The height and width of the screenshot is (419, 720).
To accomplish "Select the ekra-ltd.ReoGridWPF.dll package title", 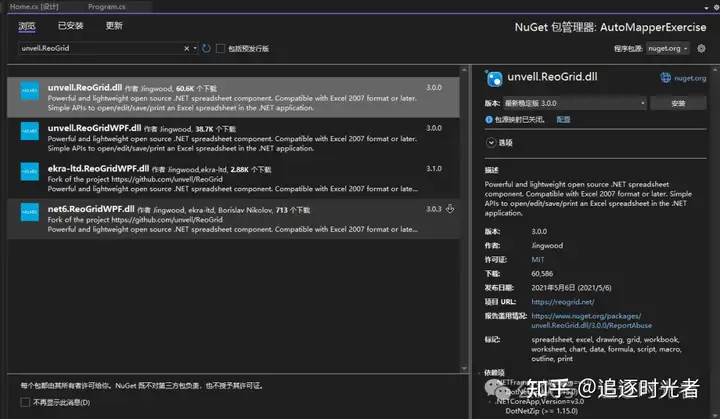I will (98, 168).
